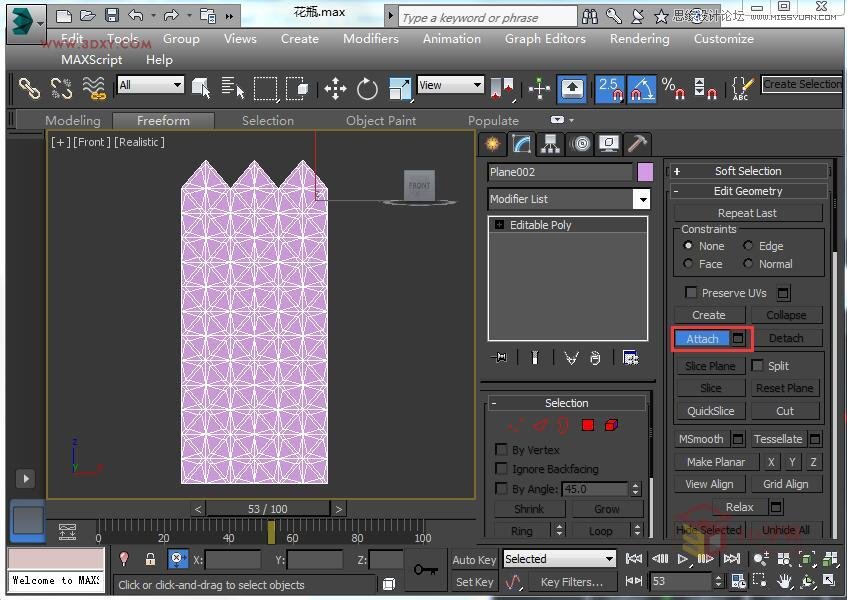Open the Graph Editors menu

tap(544, 39)
